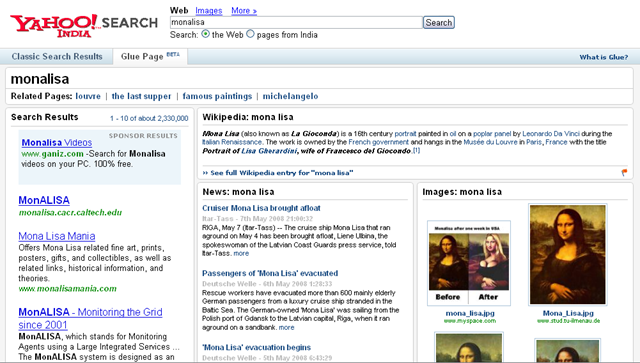Screen dimensions: 640x363
Task: Click the www.monalisamania.com URL text
Action: pos(67,289)
